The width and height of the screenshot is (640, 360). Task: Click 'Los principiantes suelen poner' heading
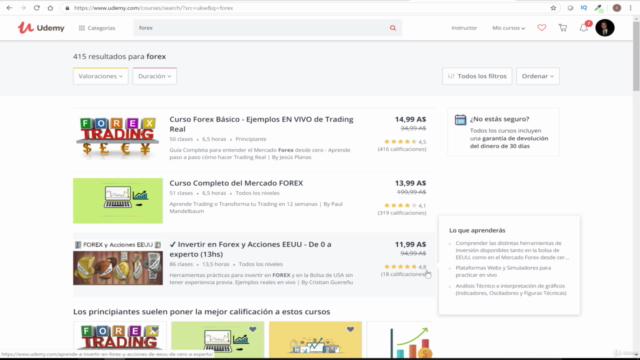(x=202, y=311)
